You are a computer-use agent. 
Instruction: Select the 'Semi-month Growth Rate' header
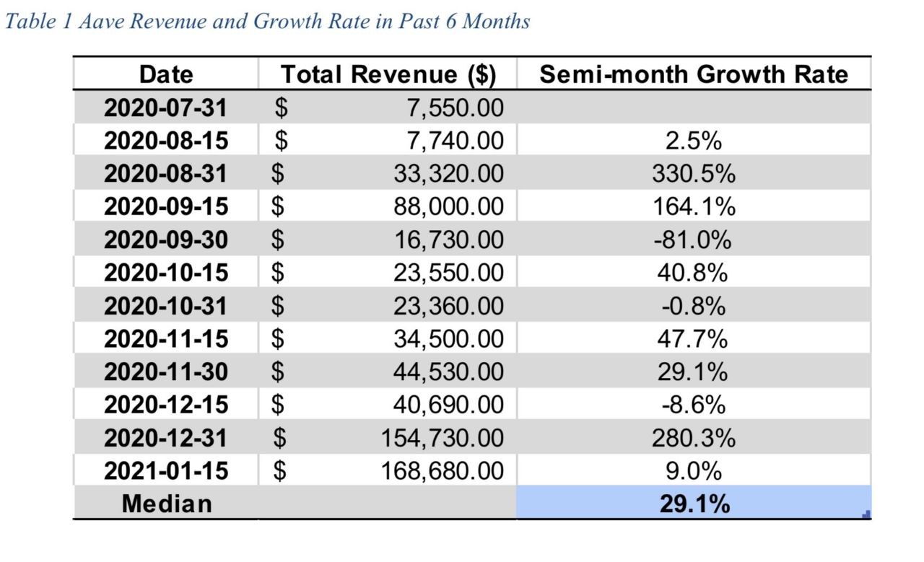coord(694,74)
